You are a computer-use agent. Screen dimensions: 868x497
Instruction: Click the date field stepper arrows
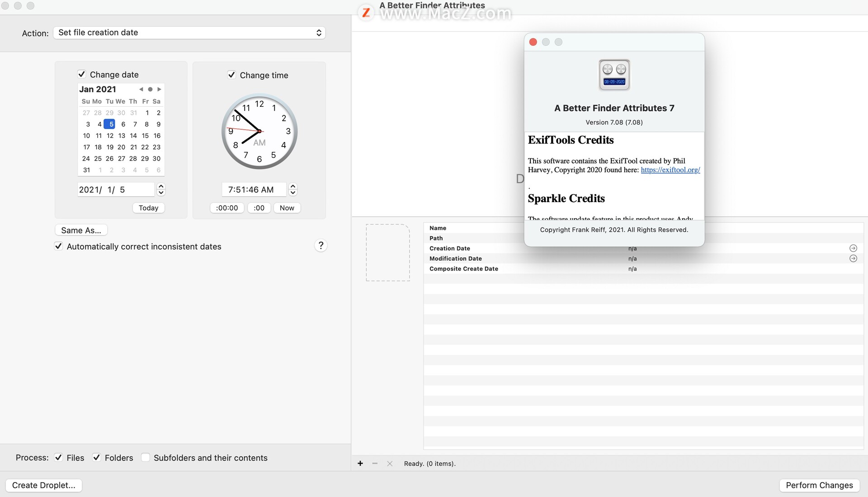[161, 189]
